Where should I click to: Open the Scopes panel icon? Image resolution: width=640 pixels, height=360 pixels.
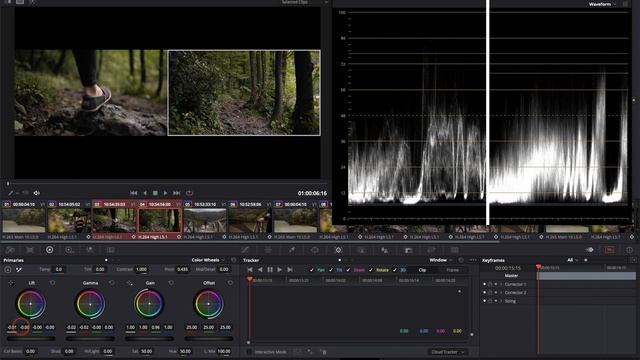tap(610, 250)
